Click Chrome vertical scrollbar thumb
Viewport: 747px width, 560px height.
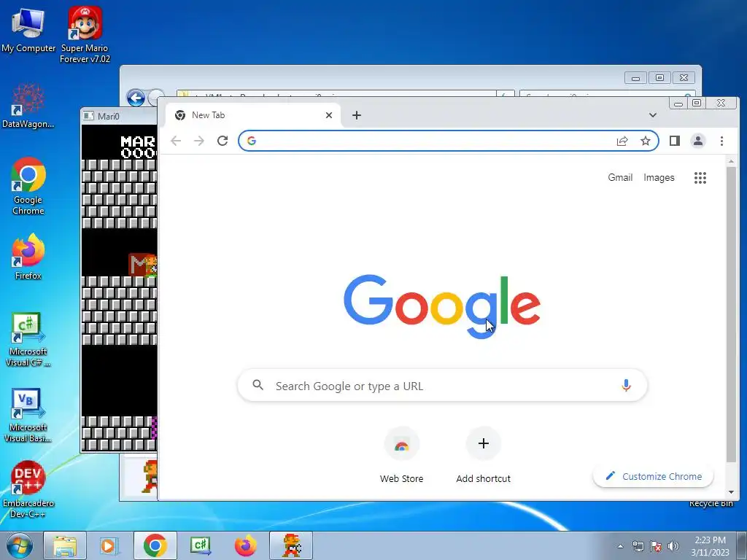coord(731,314)
